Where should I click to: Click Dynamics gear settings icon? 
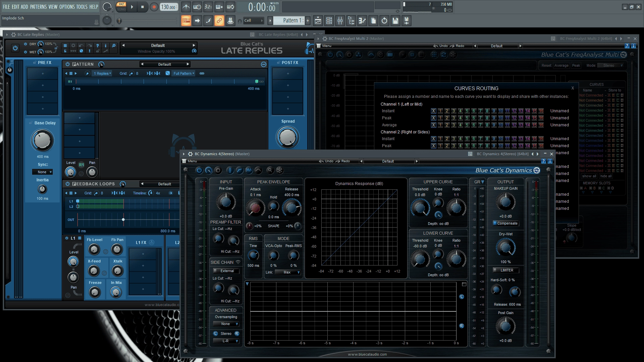[x=218, y=170]
